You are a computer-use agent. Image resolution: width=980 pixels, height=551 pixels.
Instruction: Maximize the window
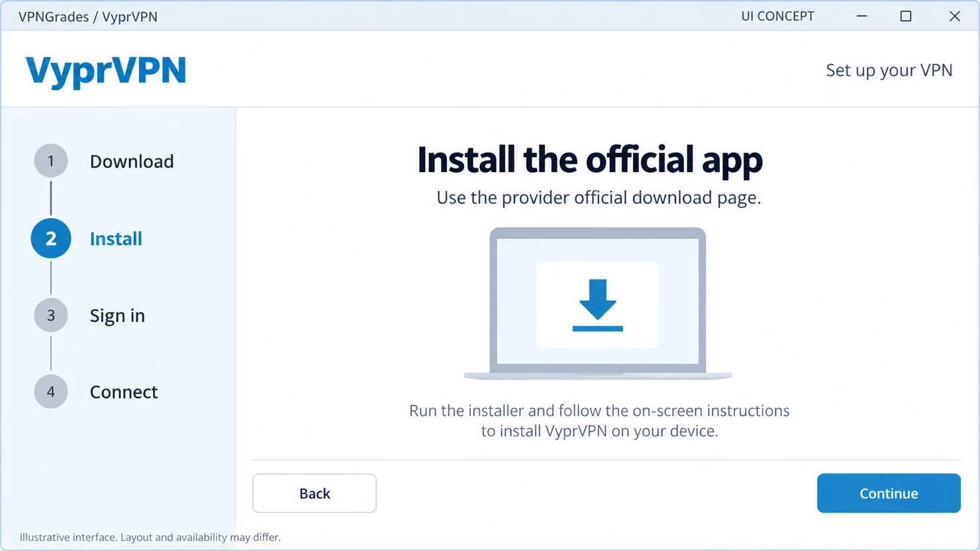906,16
